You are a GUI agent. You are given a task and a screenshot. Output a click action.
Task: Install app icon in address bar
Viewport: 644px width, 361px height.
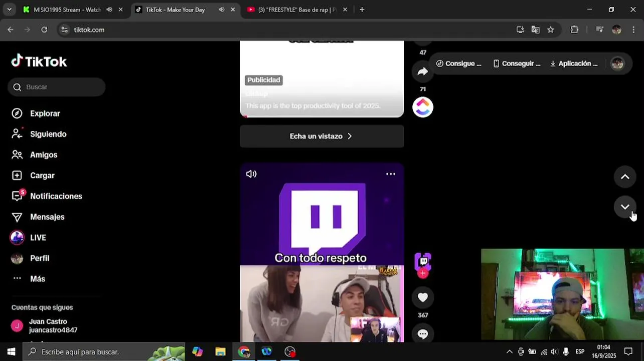[x=521, y=30]
